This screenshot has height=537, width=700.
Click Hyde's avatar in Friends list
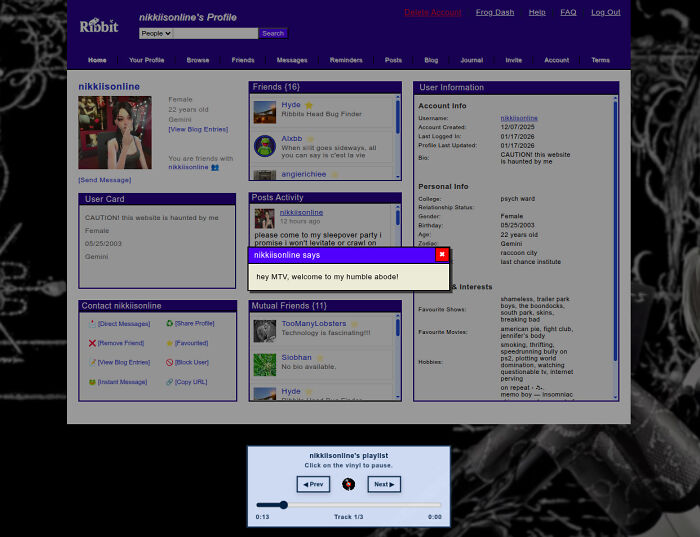point(265,112)
